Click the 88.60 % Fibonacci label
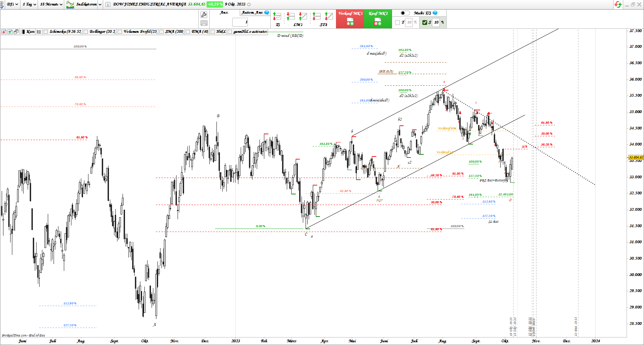644x345 pixels. click(80, 77)
